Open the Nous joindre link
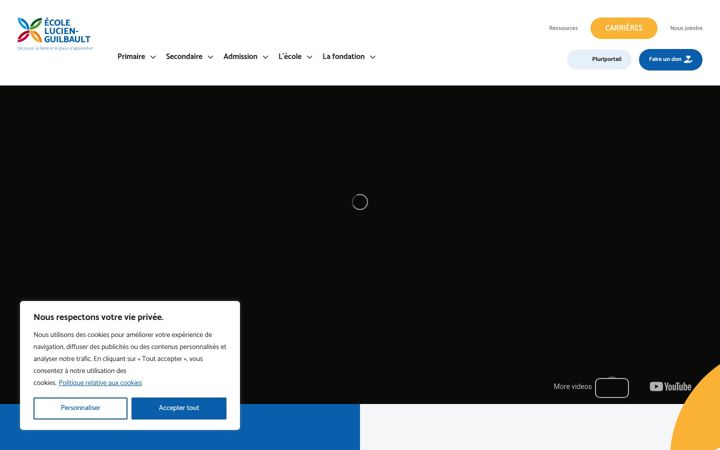The image size is (720, 450). click(686, 28)
